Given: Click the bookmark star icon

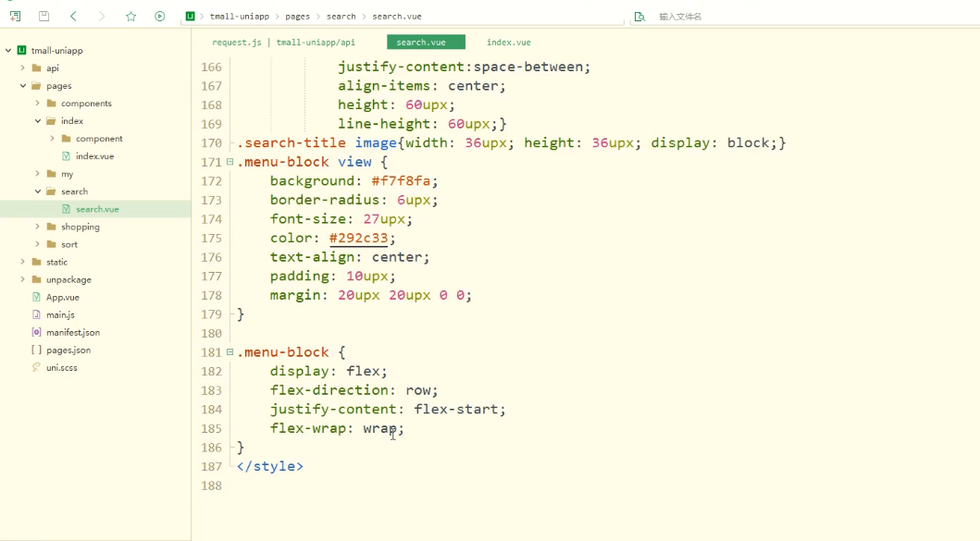Looking at the screenshot, I should 130,17.
